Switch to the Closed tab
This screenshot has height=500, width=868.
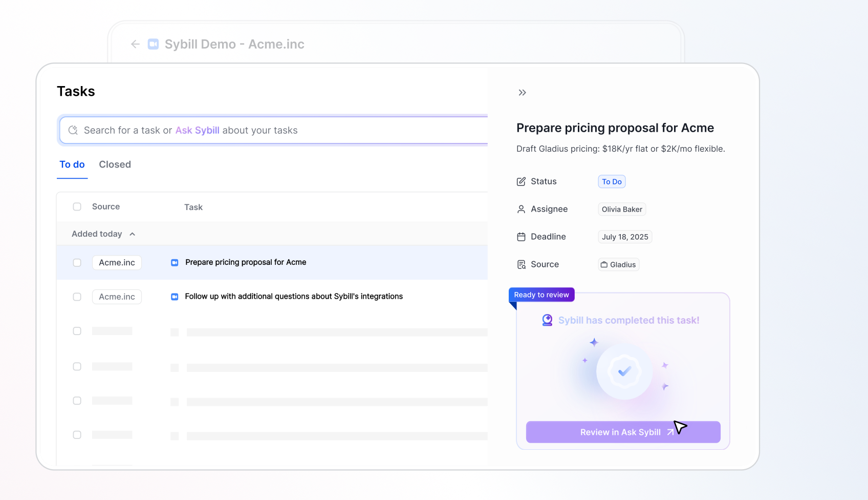pyautogui.click(x=115, y=164)
